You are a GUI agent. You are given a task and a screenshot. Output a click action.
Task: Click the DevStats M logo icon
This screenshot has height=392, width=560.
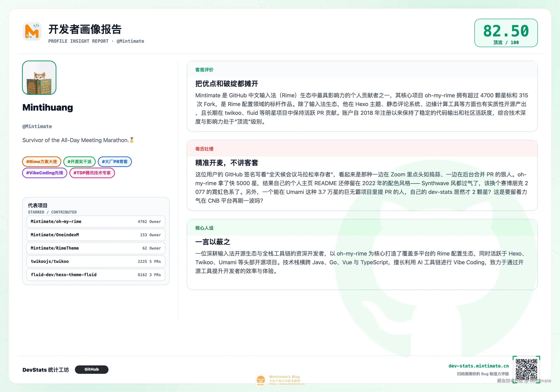pos(32,31)
